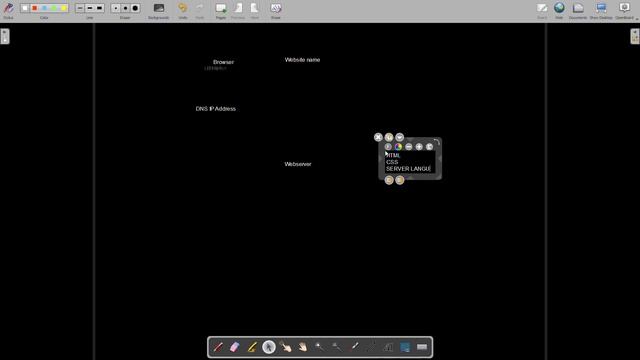Open the font chooser in text box
Screen dimensions: 640x360
[x=388, y=147]
